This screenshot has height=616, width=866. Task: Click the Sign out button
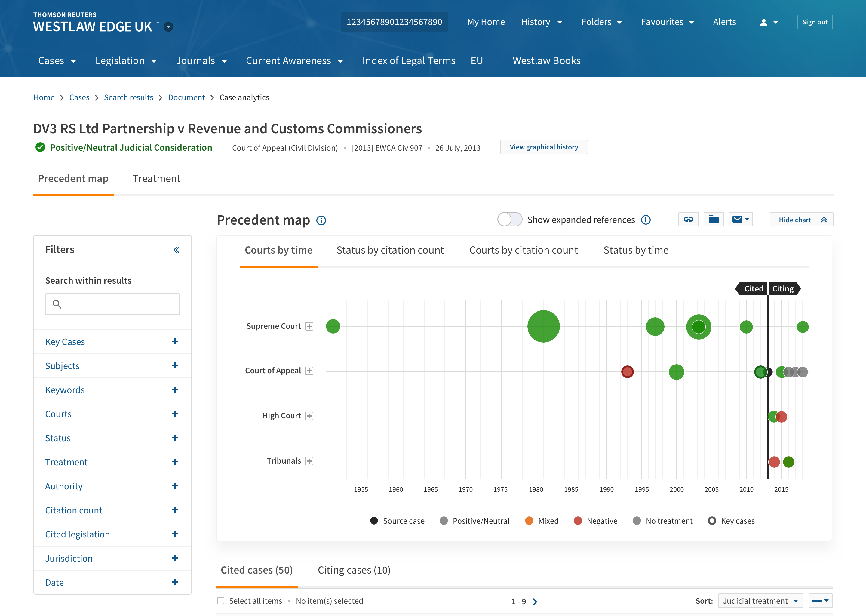(815, 22)
